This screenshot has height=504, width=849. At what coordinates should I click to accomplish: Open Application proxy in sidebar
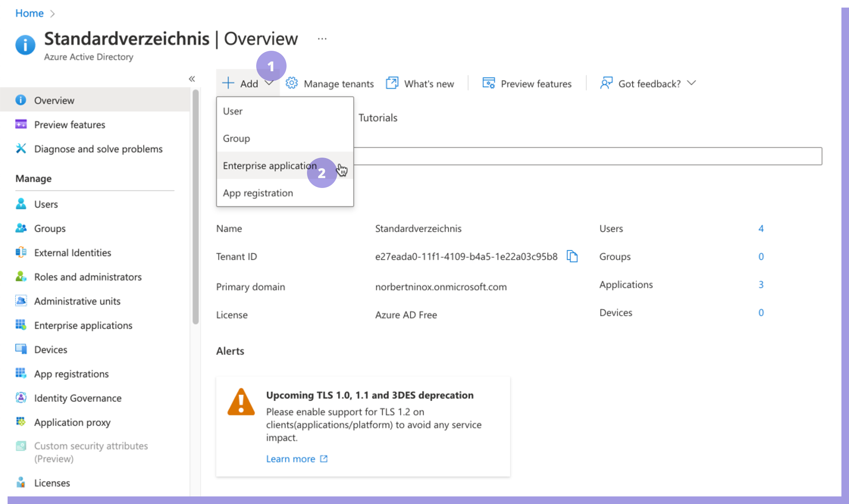95,422
